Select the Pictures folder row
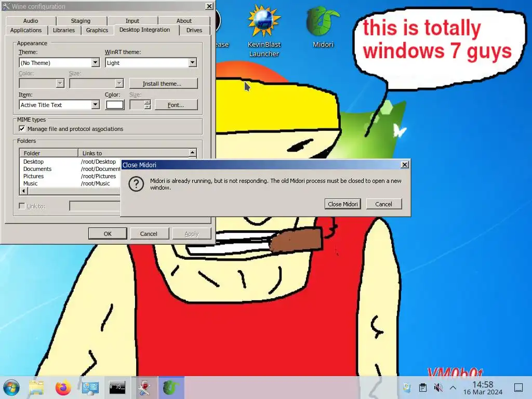Viewport: 532px width, 399px height. coord(70,176)
